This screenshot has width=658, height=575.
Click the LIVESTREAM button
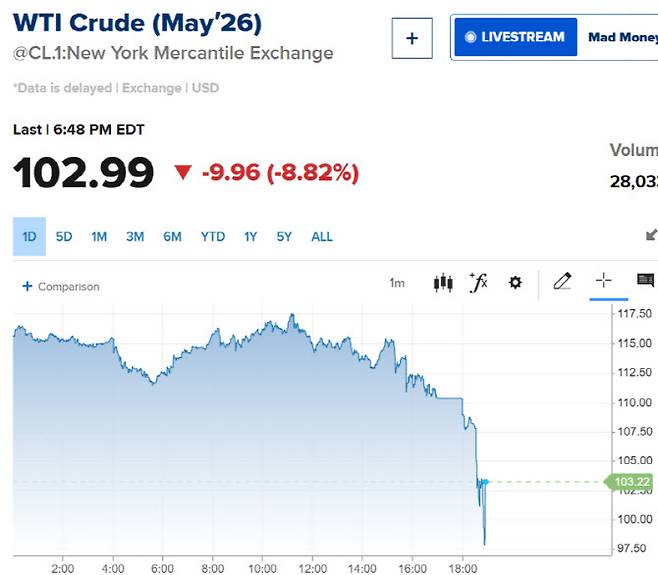tap(516, 38)
